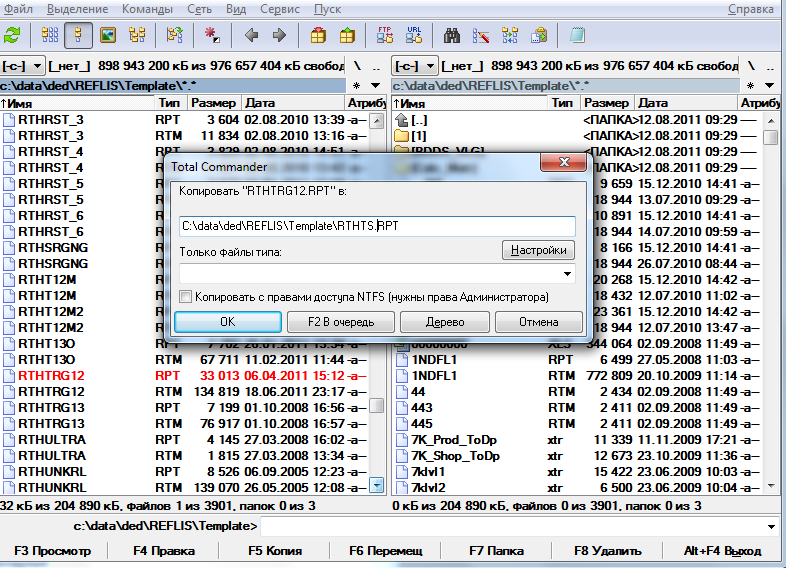786x568 pixels.
Task: Open the Выделение menu
Action: 77,9
